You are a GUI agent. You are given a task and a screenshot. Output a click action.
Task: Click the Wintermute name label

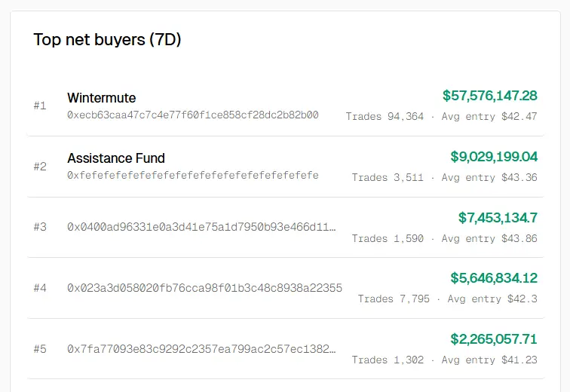101,98
